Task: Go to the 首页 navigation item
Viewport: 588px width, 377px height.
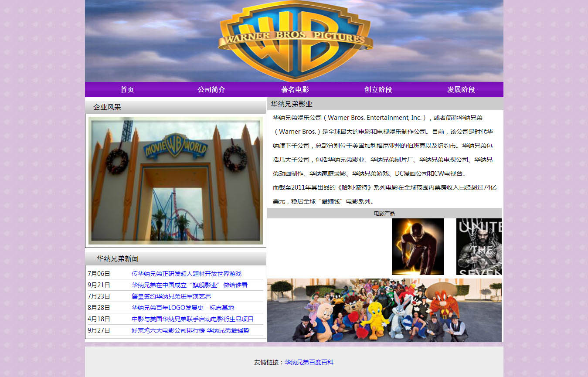Action: coord(127,90)
